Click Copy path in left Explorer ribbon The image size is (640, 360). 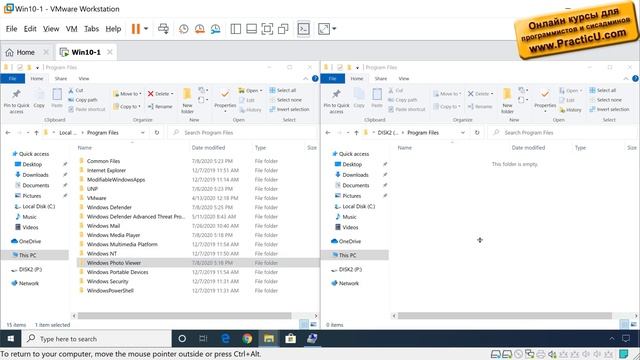(x=83, y=100)
